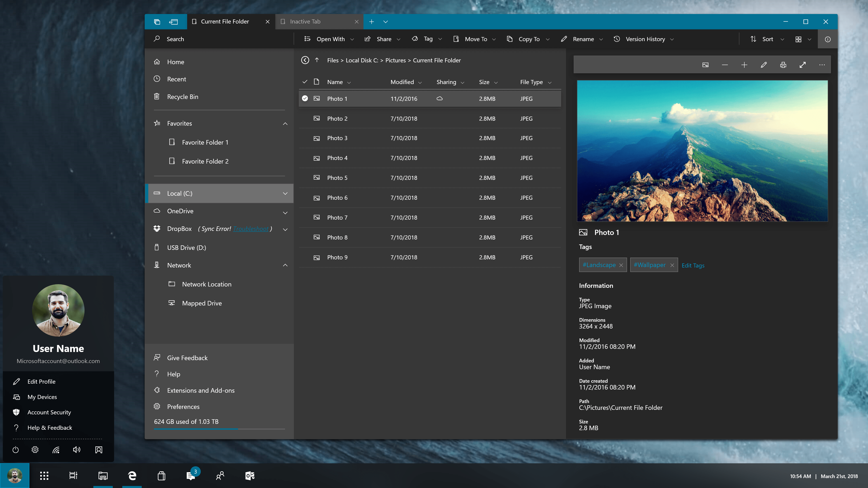This screenshot has width=868, height=488.
Task: Expand the OneDrive section chevron
Action: coord(285,213)
